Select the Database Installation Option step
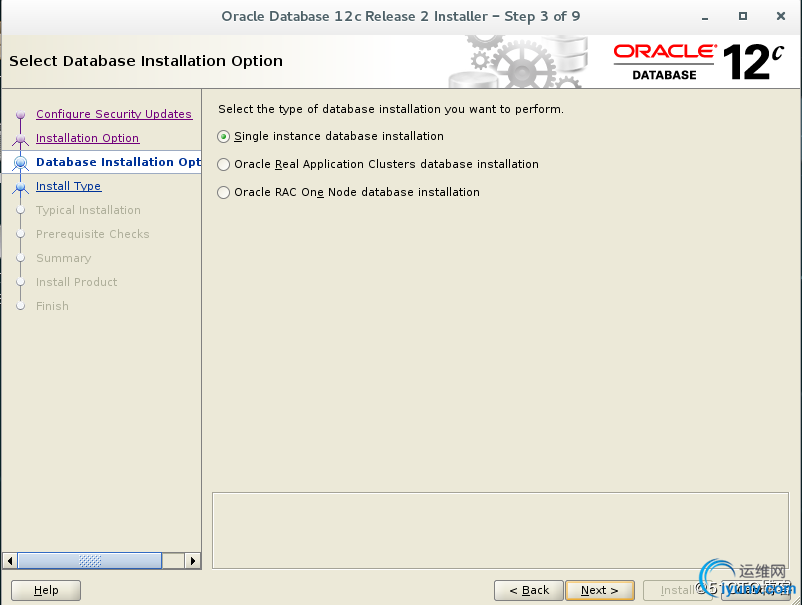Image resolution: width=802 pixels, height=605 pixels. click(x=118, y=162)
